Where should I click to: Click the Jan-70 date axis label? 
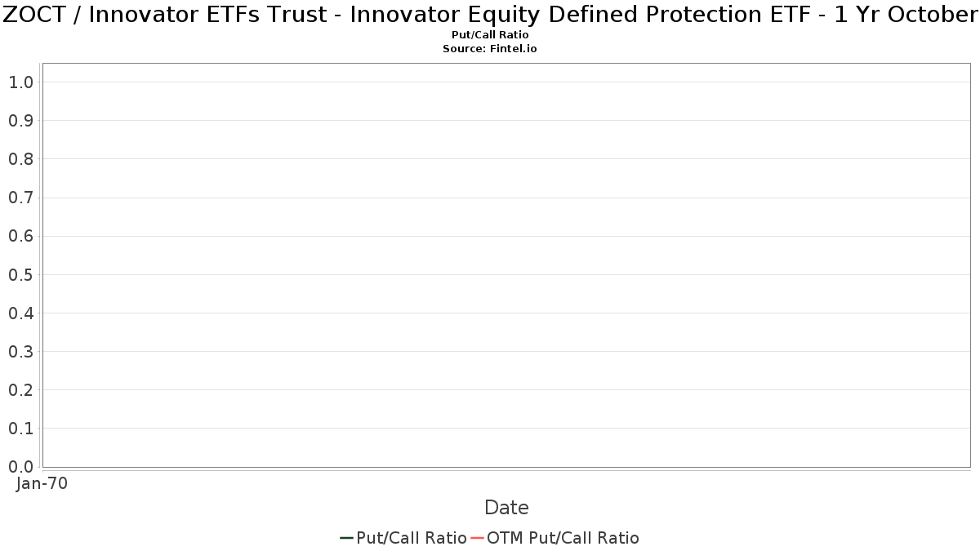pos(42,483)
